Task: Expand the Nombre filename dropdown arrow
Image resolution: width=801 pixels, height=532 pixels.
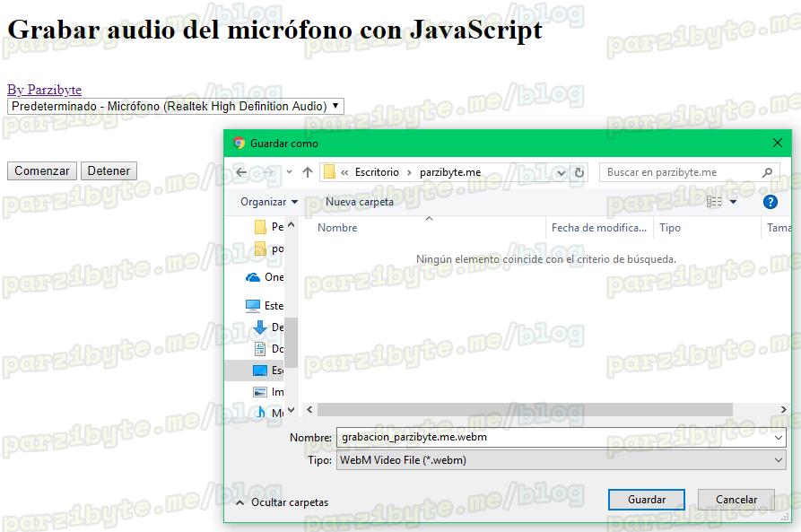Action: point(778,438)
